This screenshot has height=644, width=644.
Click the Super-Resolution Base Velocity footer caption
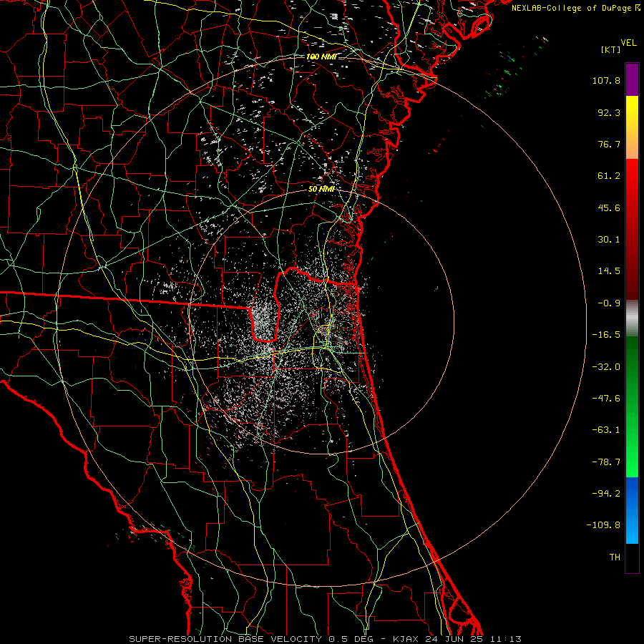point(325,639)
